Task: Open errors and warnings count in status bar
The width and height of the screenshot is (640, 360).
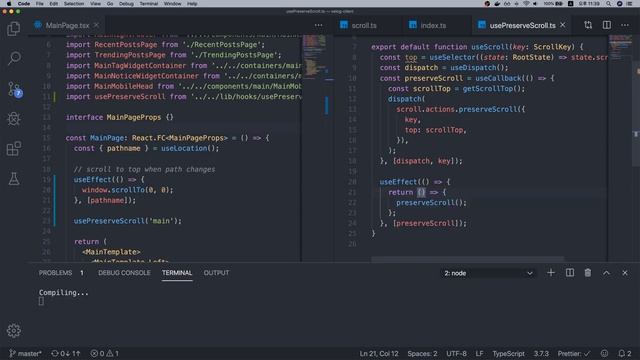Action: click(x=104, y=353)
